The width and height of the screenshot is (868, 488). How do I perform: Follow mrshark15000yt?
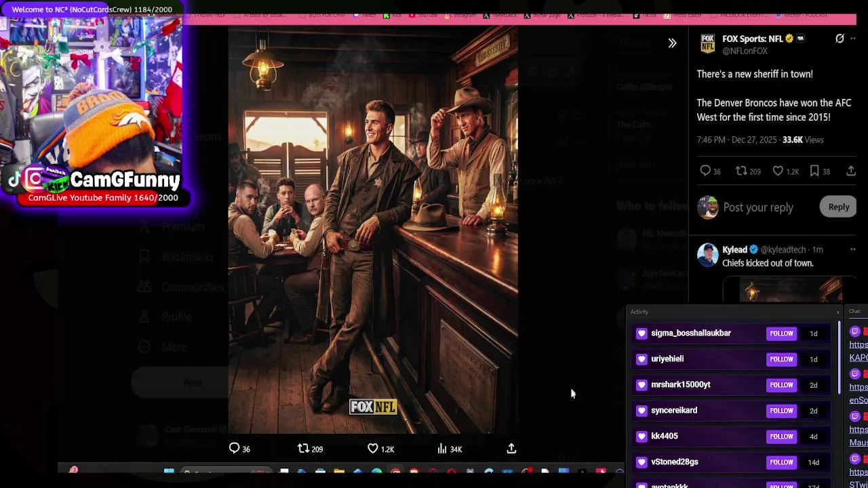[781, 384]
